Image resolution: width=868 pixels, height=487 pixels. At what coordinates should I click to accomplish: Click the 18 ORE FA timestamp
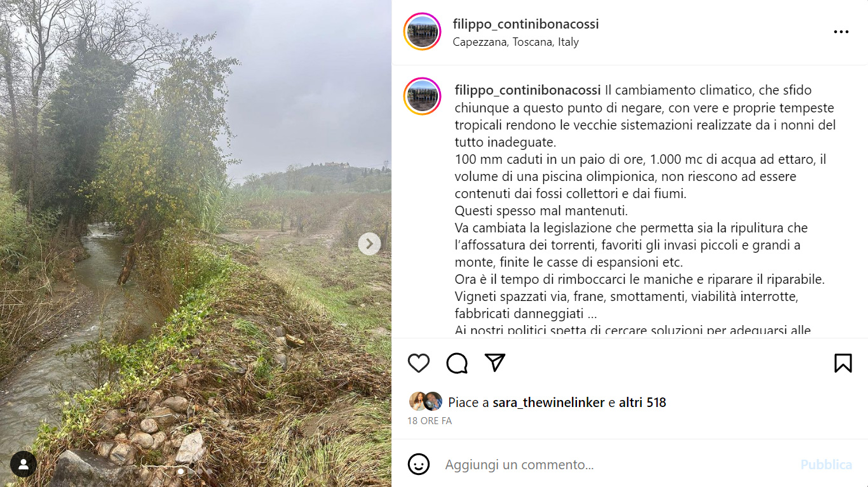(430, 421)
